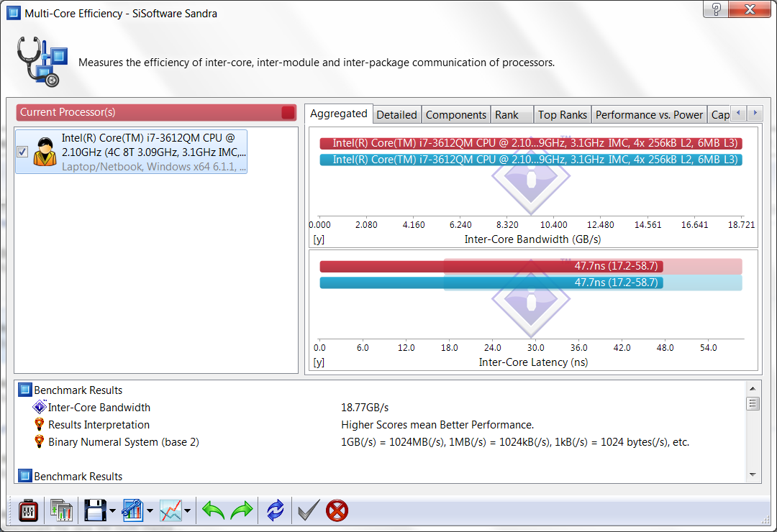Click the [y] label on the latency chart

(319, 362)
